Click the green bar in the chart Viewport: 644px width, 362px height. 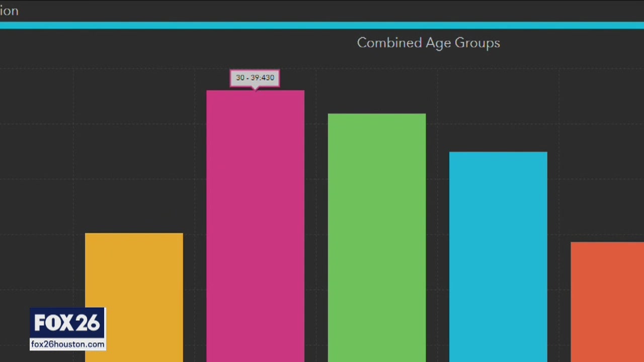(376, 236)
